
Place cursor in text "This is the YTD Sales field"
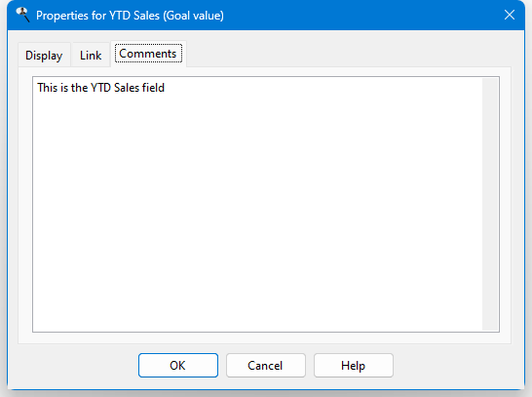100,88
